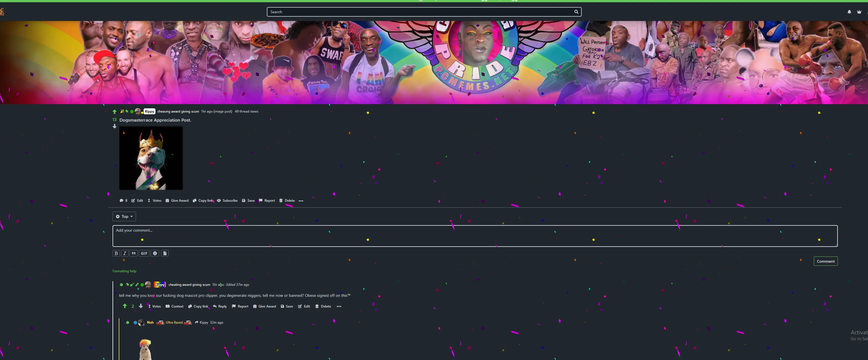
Task: Select the Delete menu item on post
Action: [x=287, y=201]
